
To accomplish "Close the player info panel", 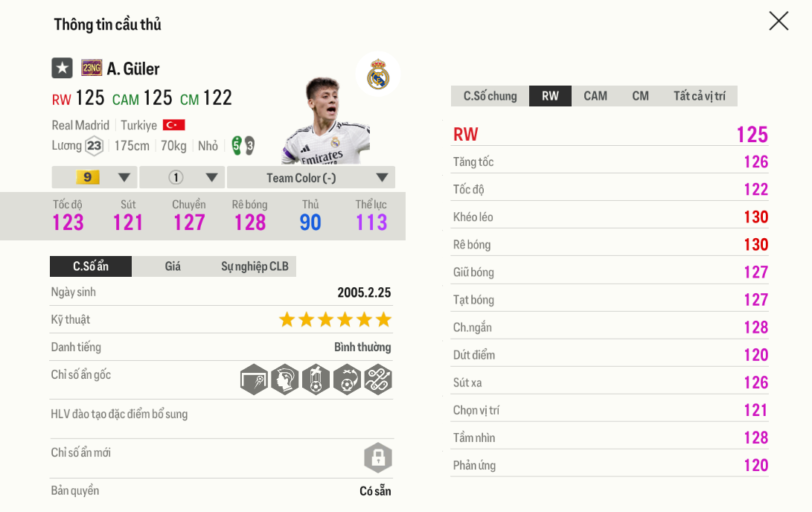I will point(779,22).
